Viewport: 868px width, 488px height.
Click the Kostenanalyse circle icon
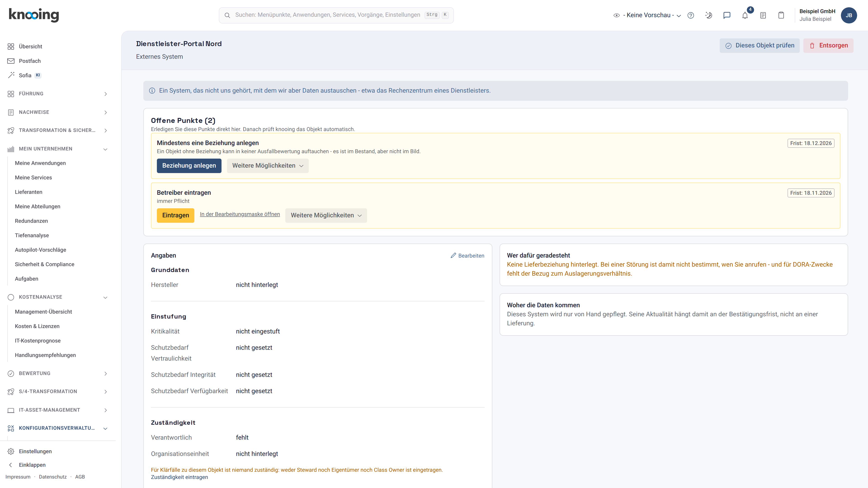(11, 297)
